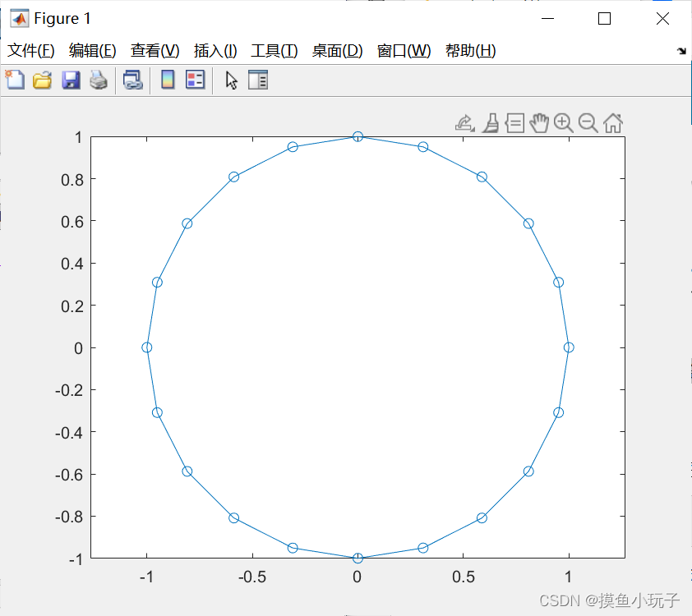Enable the data tips tool
The height and width of the screenshot is (616, 692).
[x=514, y=123]
